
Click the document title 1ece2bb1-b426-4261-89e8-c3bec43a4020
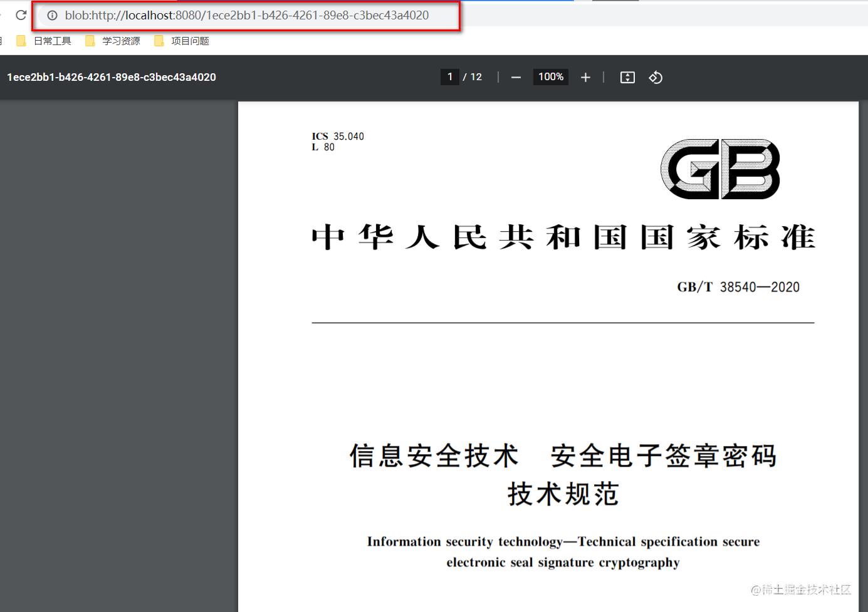(112, 77)
